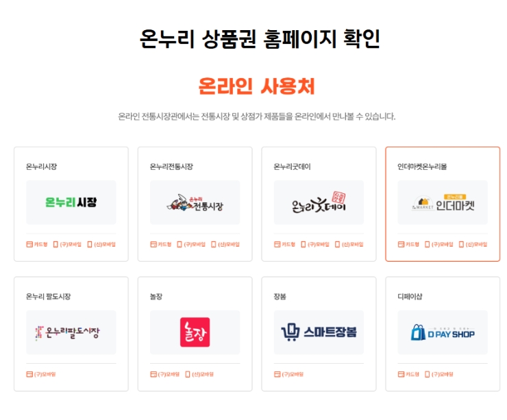Click phone icon beside (구)모바일 in 인더마켓온누리몰 card

[427, 244]
